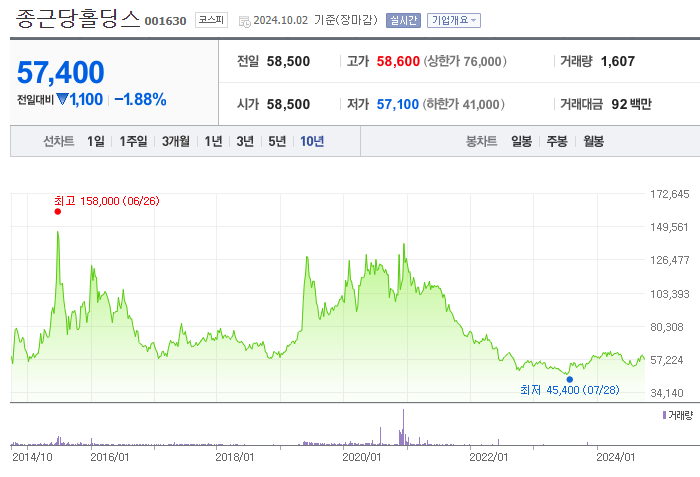Click the 거래대금 value 92 백만
700x477 pixels.
[631, 104]
